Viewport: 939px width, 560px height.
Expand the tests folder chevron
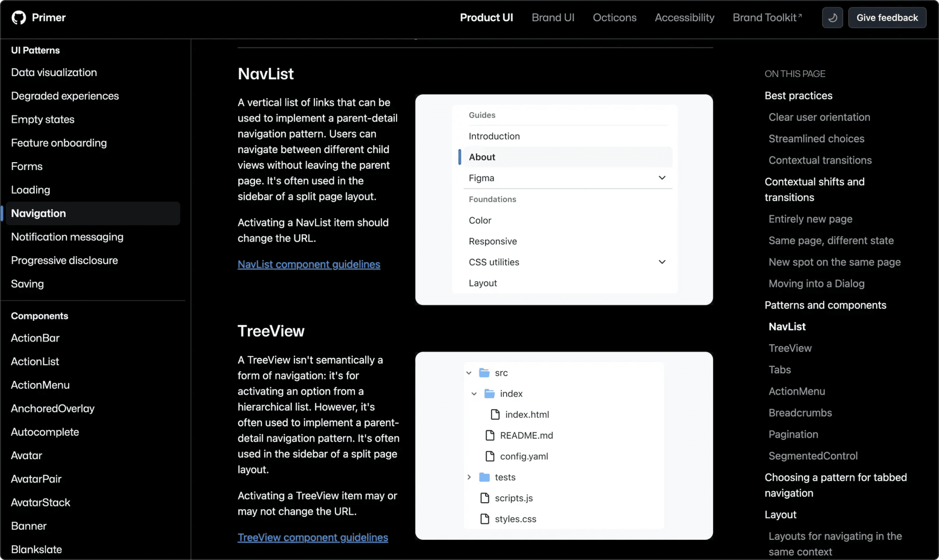[x=469, y=477]
